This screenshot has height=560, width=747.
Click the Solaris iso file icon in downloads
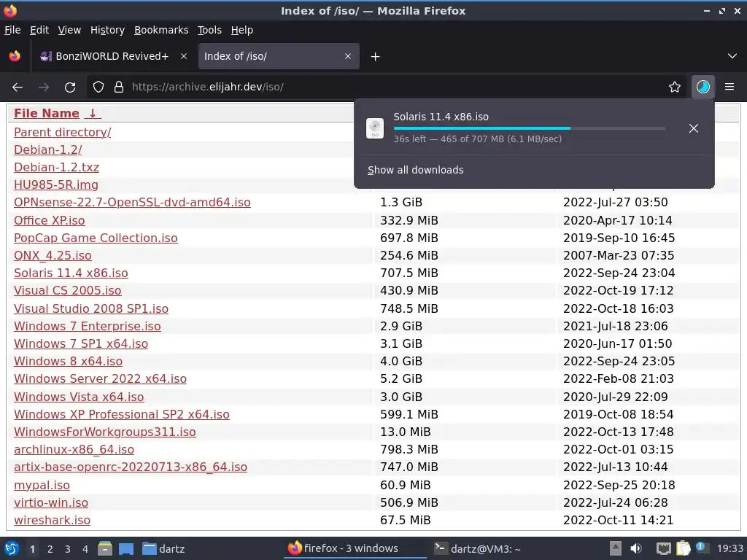[x=375, y=128]
